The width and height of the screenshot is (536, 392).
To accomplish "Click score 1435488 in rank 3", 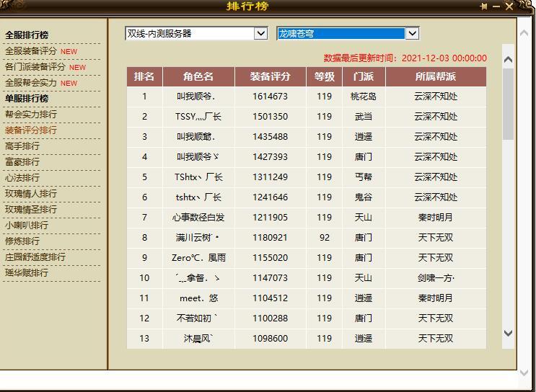I will (270, 137).
